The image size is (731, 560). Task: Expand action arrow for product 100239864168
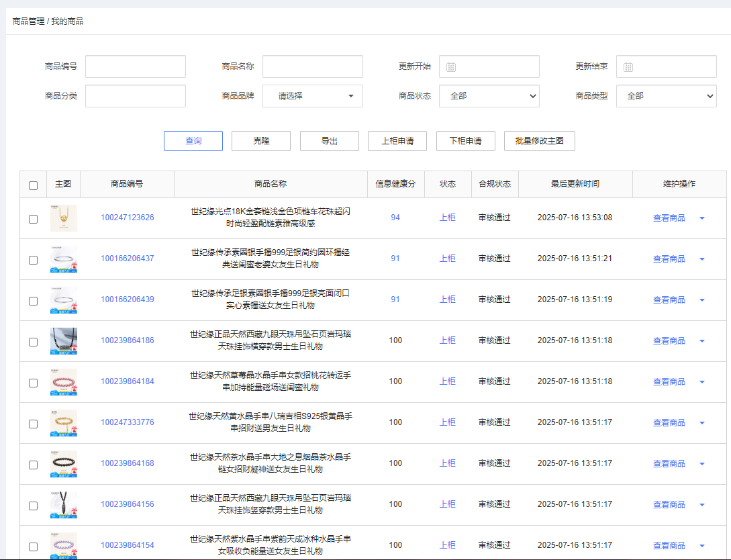pos(702,464)
